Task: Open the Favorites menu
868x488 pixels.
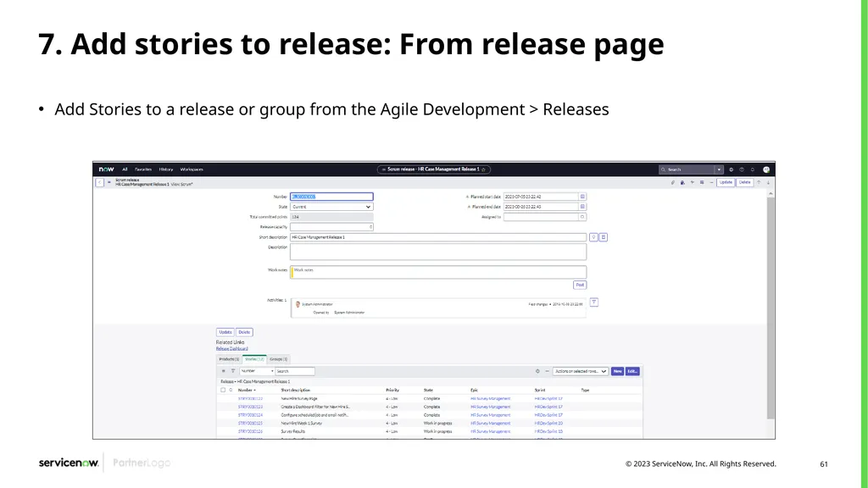Action: click(x=143, y=169)
